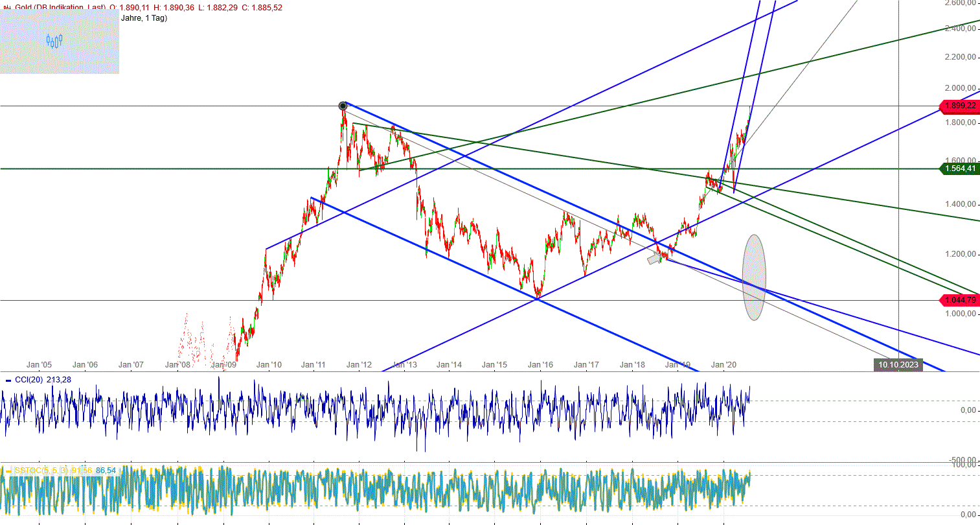Click the anchor point marker at the 2011 peak
The width and height of the screenshot is (980, 525).
point(343,105)
